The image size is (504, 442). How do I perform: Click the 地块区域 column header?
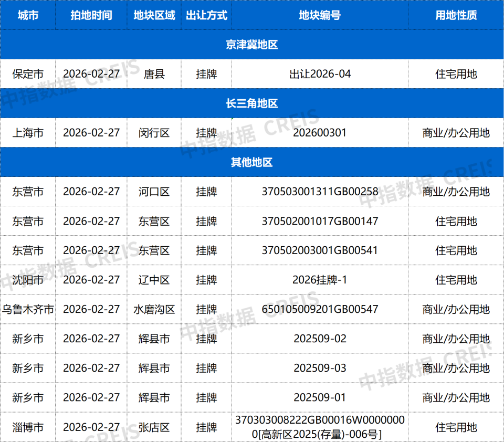pyautogui.click(x=154, y=16)
